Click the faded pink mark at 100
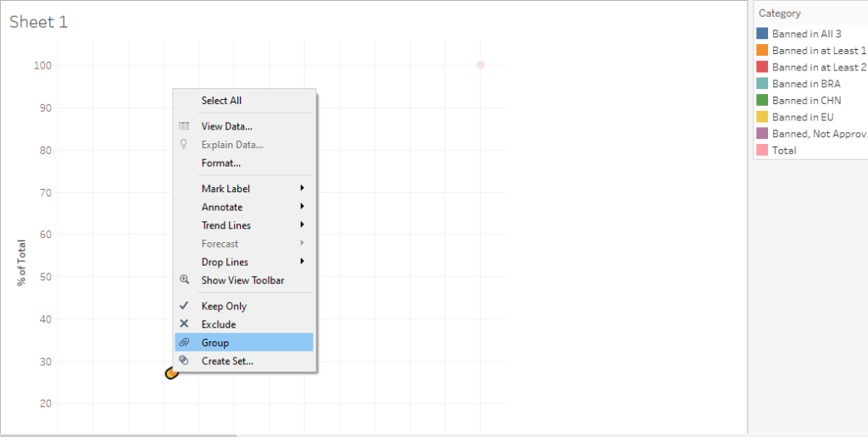868x437 pixels. tap(481, 64)
